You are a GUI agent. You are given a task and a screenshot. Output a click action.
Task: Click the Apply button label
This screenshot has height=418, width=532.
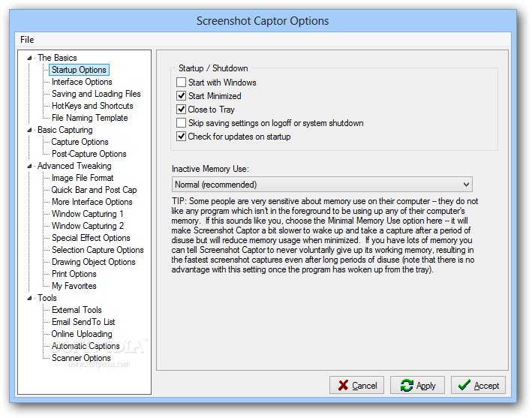pyautogui.click(x=425, y=386)
